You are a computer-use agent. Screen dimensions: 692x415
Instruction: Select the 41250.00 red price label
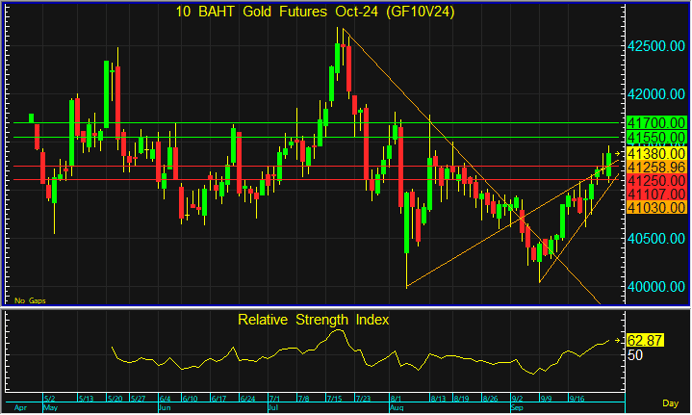(x=655, y=180)
